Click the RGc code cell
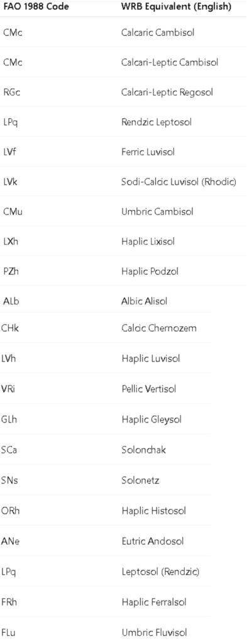 pos(11,92)
